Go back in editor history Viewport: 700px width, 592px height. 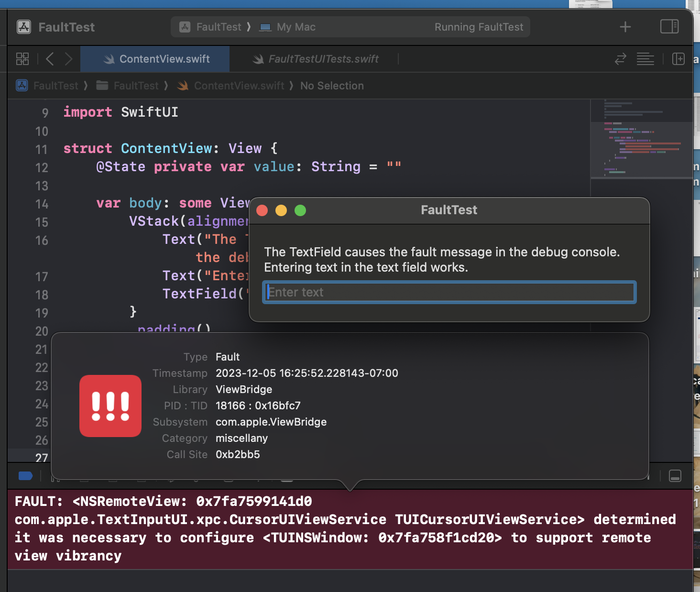point(50,59)
